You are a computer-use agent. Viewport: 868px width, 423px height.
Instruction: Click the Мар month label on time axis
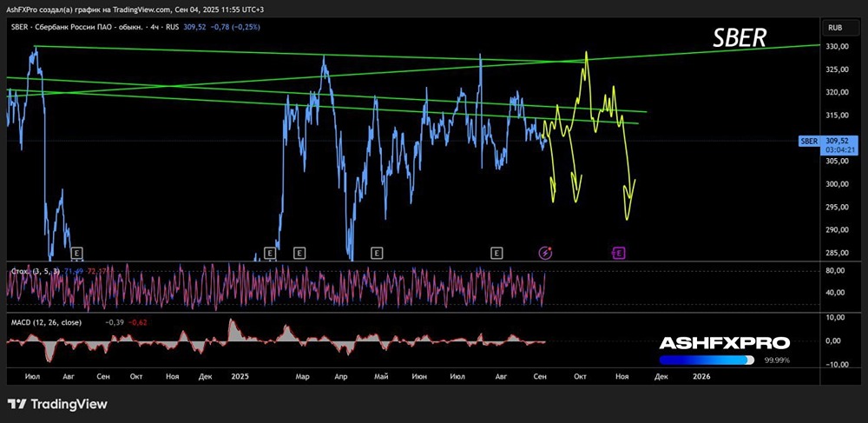[x=302, y=376]
